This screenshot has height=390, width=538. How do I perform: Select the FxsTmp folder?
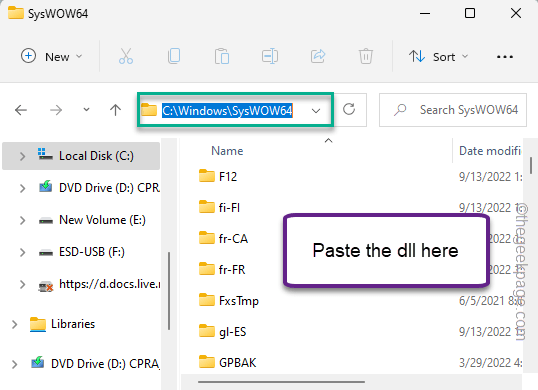coord(239,301)
